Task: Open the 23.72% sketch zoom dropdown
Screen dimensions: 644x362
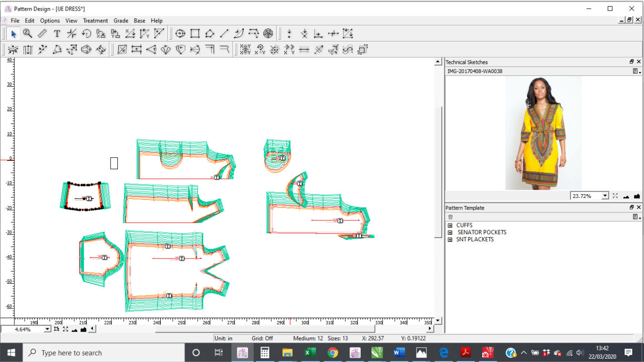Action: [605, 196]
